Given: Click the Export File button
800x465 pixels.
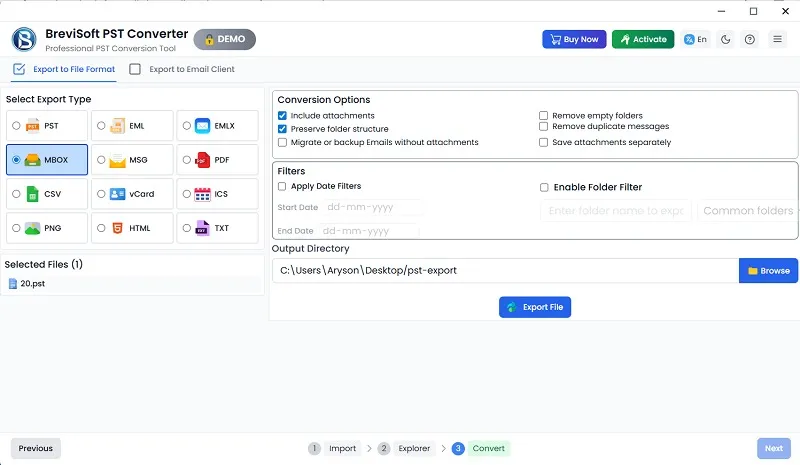Looking at the screenshot, I should (x=535, y=307).
